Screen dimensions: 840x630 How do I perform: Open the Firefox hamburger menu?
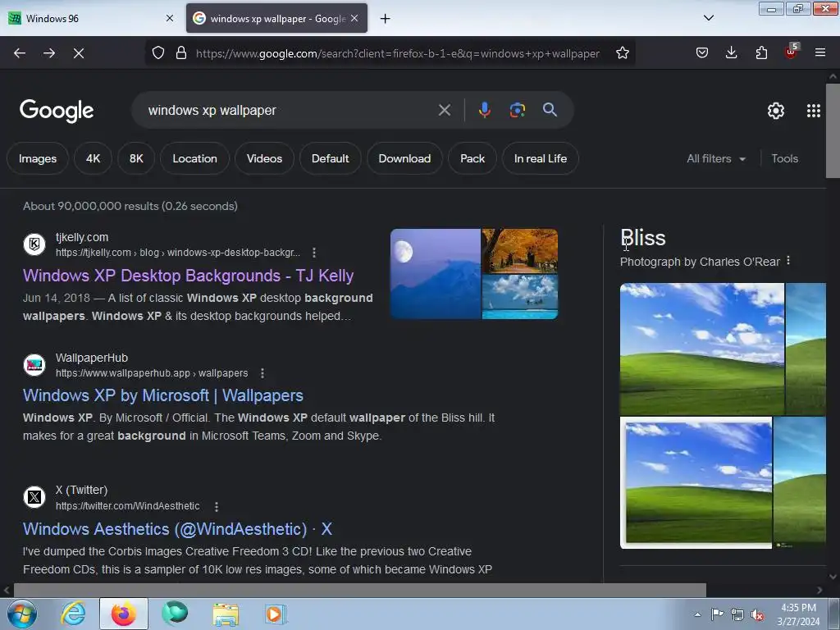coord(820,52)
